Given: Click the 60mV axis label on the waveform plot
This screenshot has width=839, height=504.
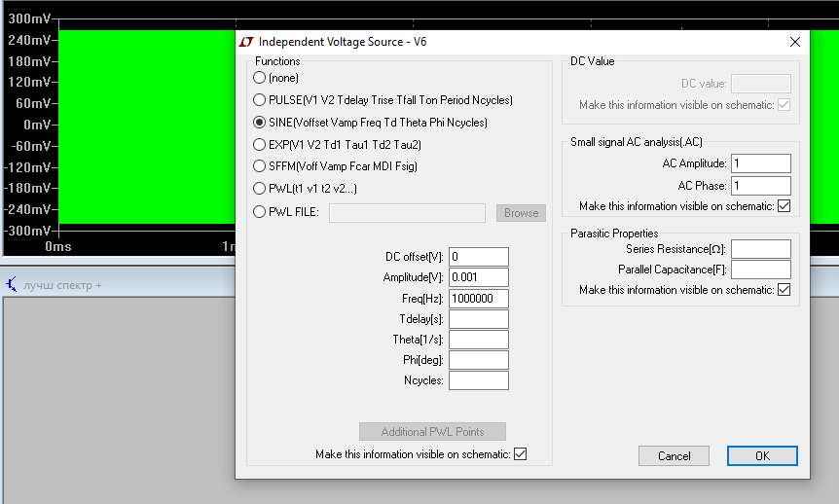Looking at the screenshot, I should (33, 103).
